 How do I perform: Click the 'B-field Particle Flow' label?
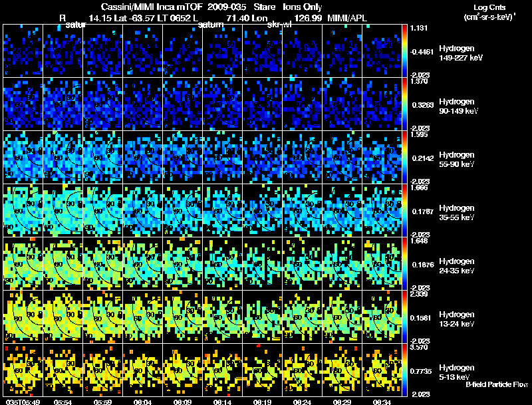click(497, 384)
